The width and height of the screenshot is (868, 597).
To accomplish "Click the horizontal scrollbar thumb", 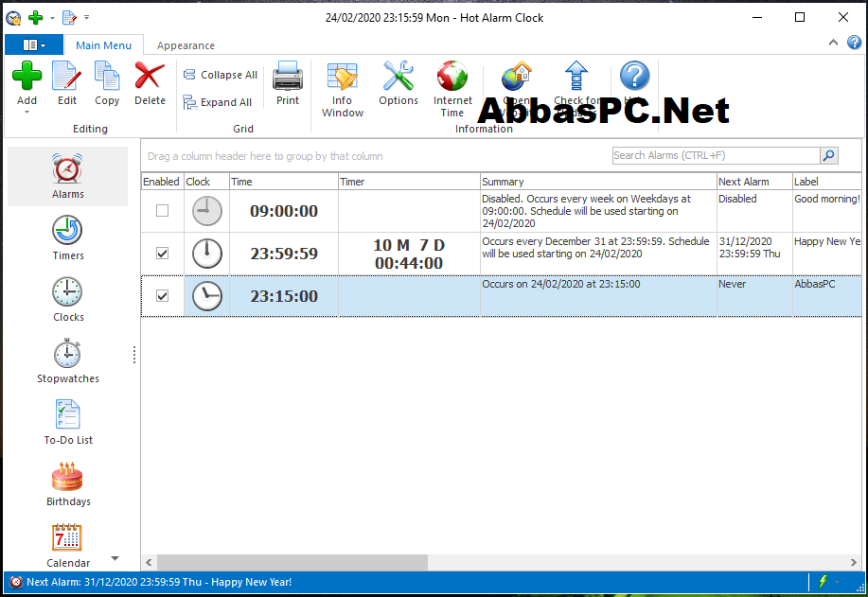I will (292, 563).
